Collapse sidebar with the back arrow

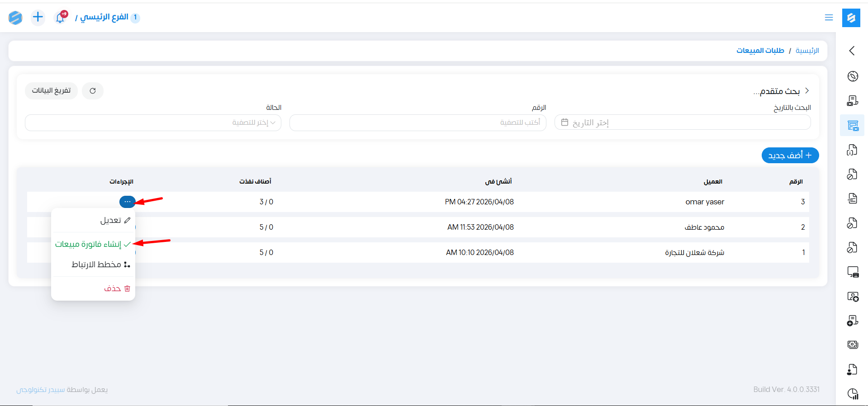(852, 51)
